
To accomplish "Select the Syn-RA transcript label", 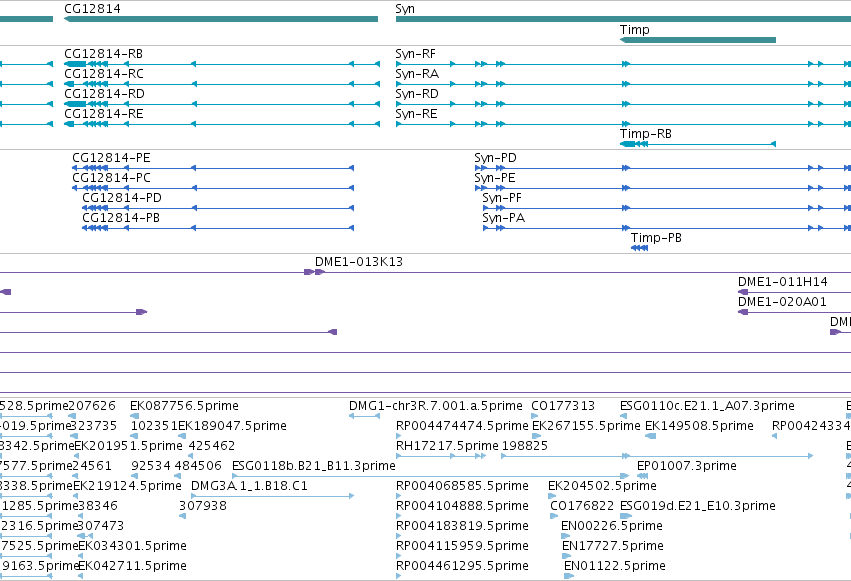I will point(417,74).
